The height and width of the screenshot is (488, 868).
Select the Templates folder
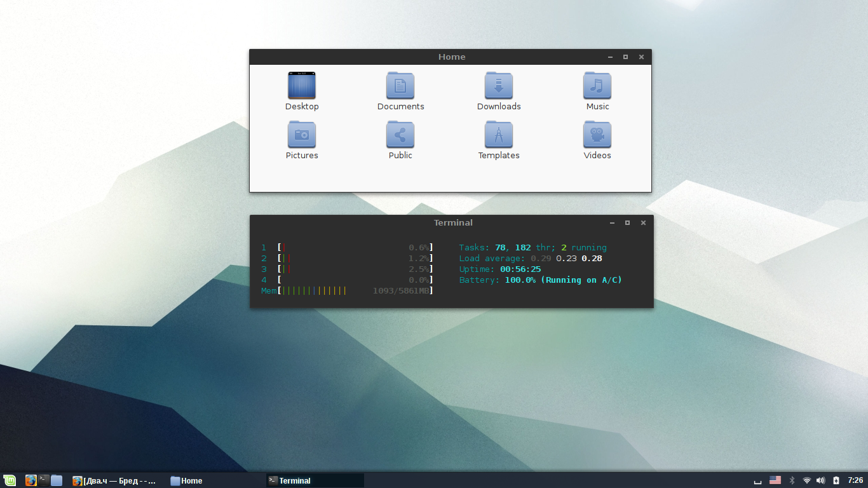499,135
